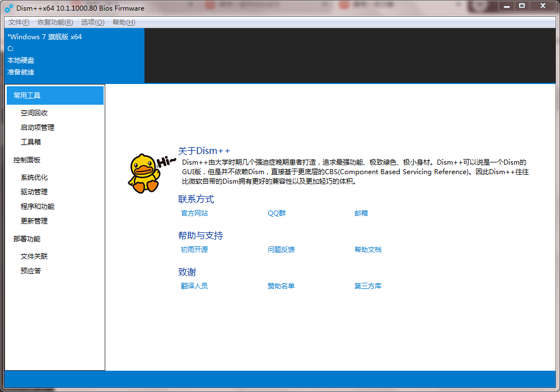The width and height of the screenshot is (560, 392).
Task: Open the 邮箱 link
Action: coord(361,213)
